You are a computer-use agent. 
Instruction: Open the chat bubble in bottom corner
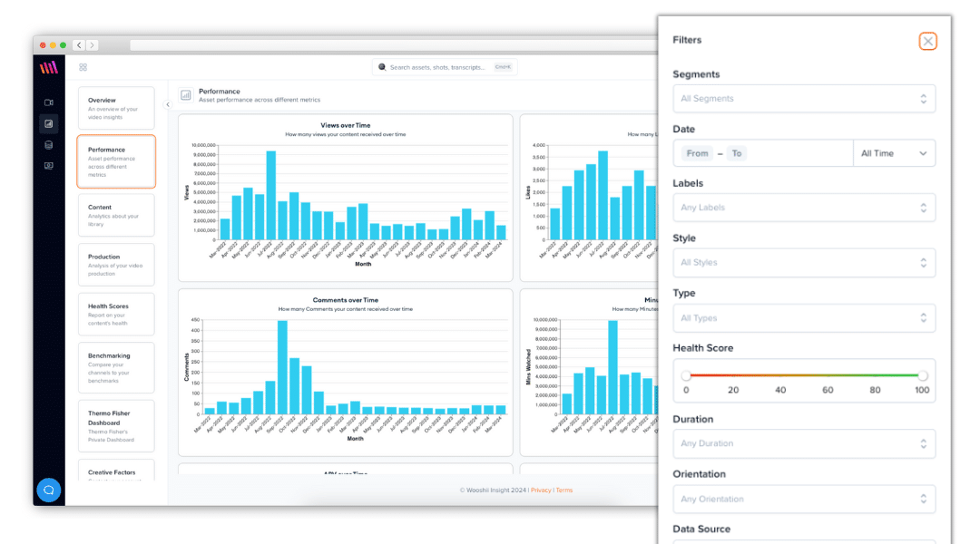[49, 491]
